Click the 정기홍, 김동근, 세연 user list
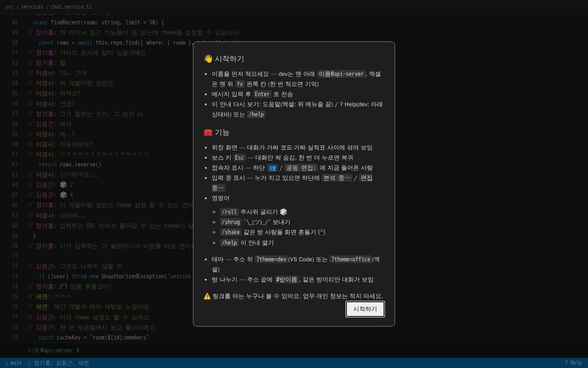This screenshot has width=588, height=368. coord(62,363)
